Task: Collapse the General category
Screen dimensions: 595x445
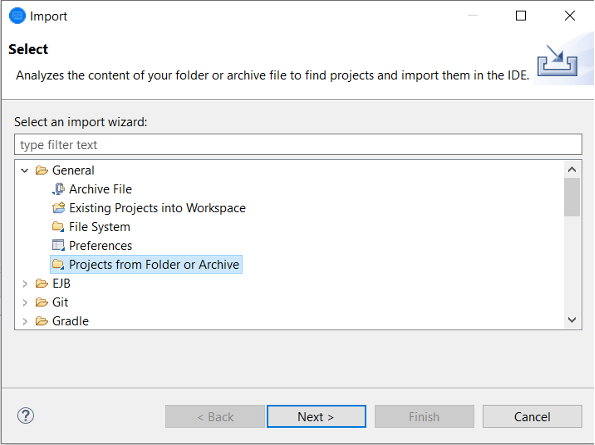Action: [25, 171]
